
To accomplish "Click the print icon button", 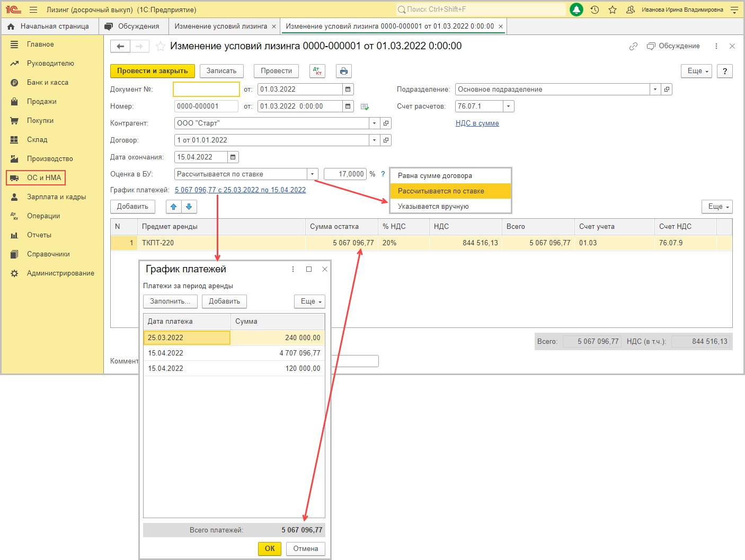I will [x=344, y=71].
